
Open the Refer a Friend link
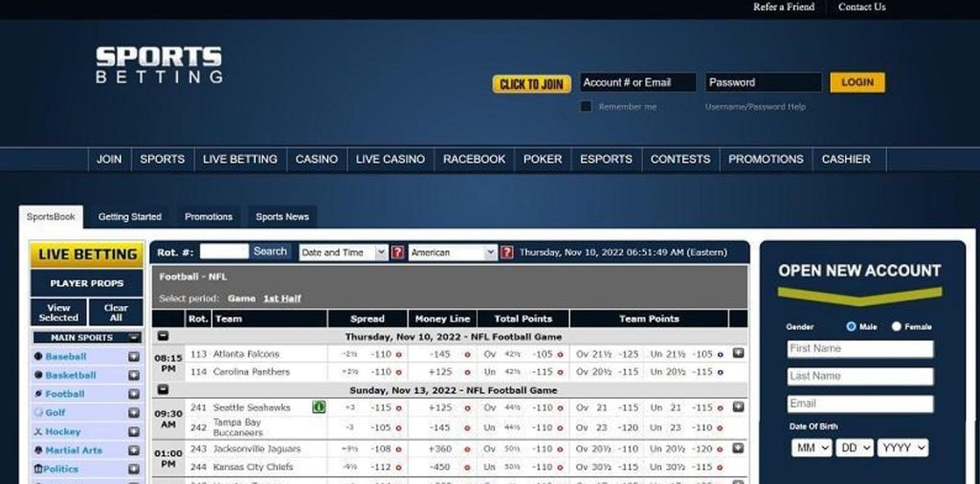click(x=784, y=7)
